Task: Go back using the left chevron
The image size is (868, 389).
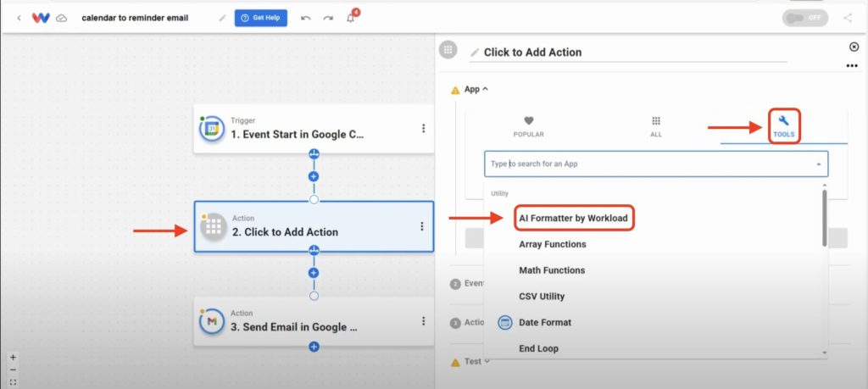Action: 19,18
